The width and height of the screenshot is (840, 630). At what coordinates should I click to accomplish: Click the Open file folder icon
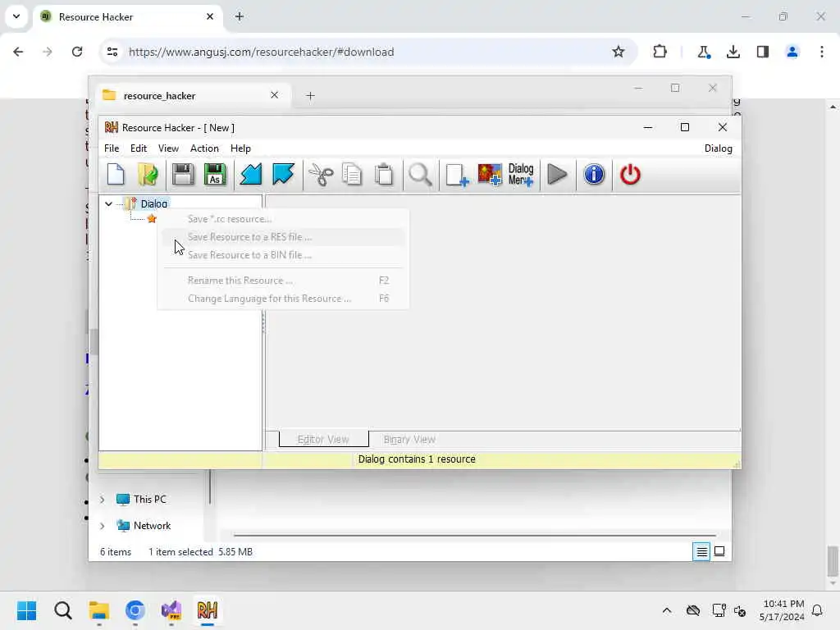point(148,175)
